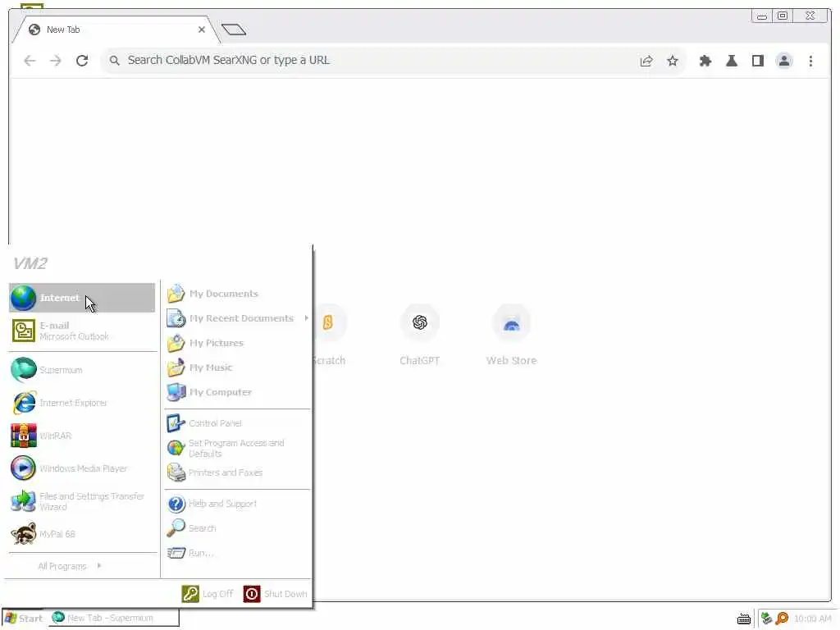Image resolution: width=840 pixels, height=630 pixels.
Task: Open My Computer
Action: point(237,392)
